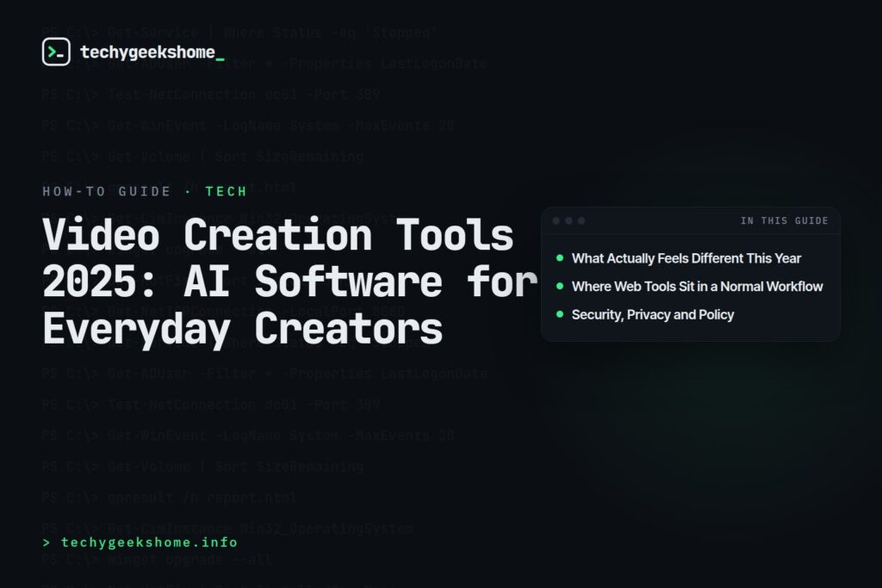Image resolution: width=882 pixels, height=588 pixels.
Task: Click the terminal prompt logo icon
Action: point(56,52)
